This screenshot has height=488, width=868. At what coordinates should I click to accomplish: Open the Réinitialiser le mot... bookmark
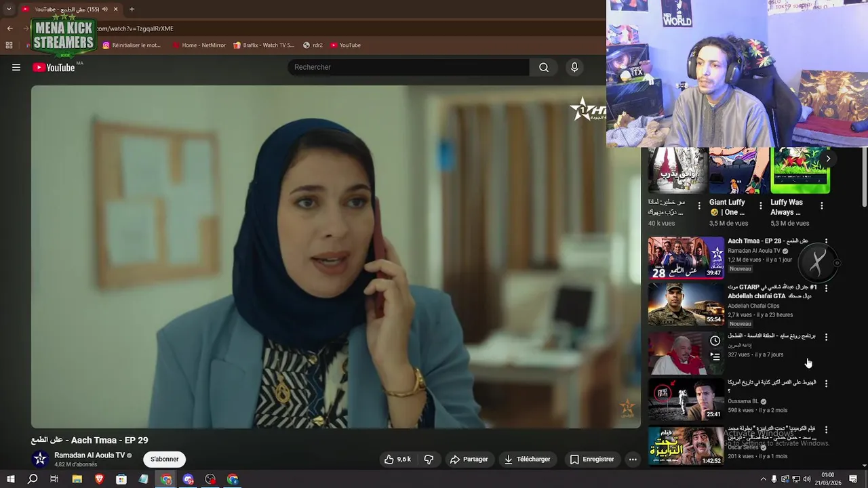click(x=132, y=45)
